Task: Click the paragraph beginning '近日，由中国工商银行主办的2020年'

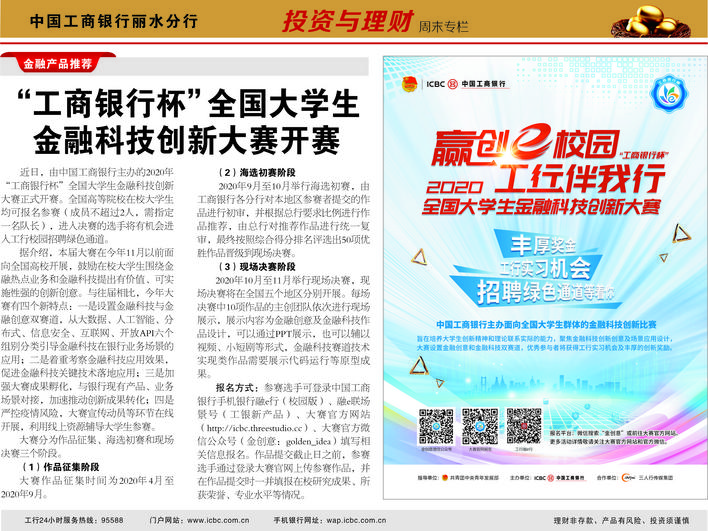Action: pos(87,205)
